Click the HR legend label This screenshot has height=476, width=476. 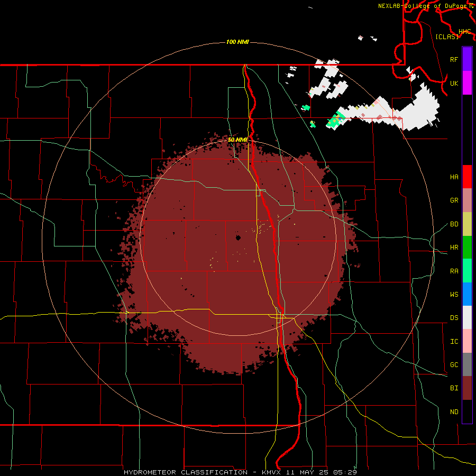point(454,248)
